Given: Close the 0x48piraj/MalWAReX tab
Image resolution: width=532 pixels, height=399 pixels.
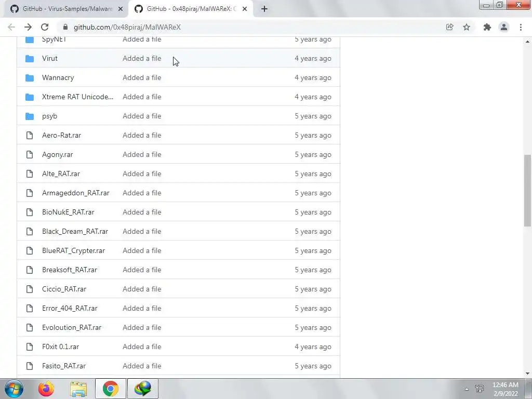Looking at the screenshot, I should click(x=245, y=9).
